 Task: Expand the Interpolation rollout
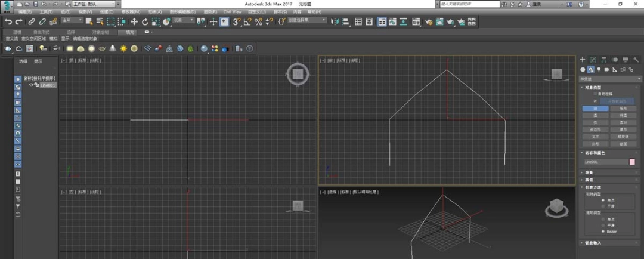[611, 180]
